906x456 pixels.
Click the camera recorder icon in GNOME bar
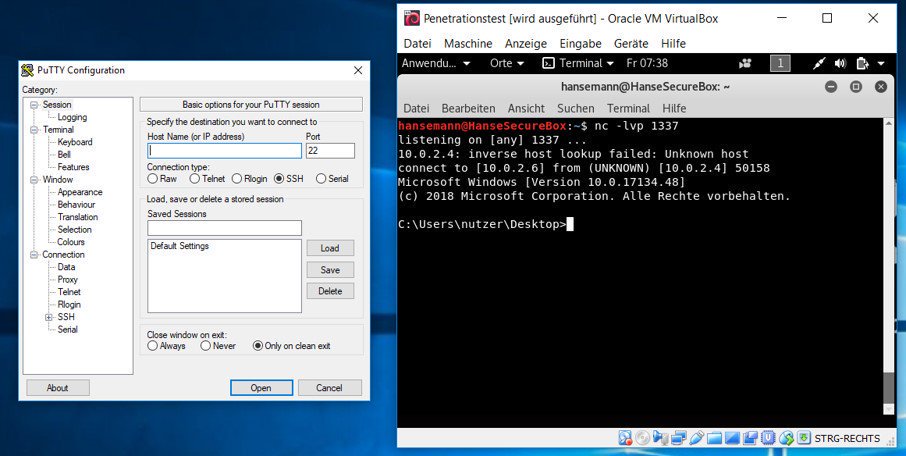click(746, 64)
